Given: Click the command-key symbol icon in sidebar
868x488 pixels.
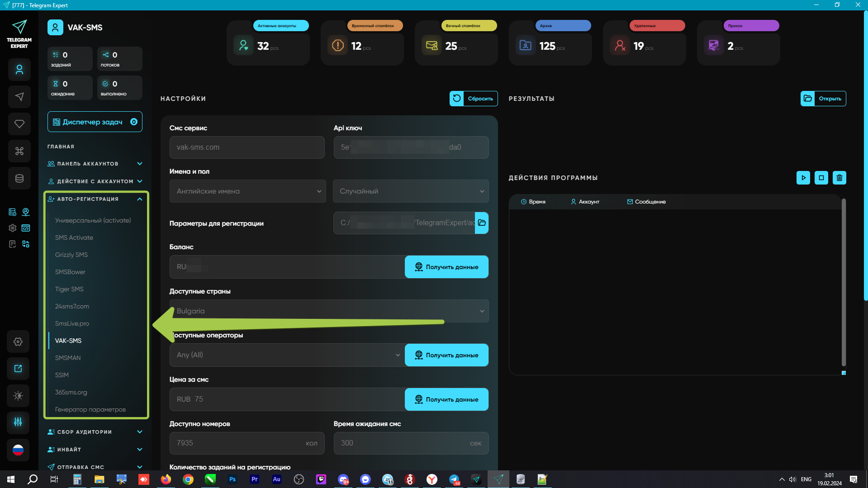Looking at the screenshot, I should 19,151.
